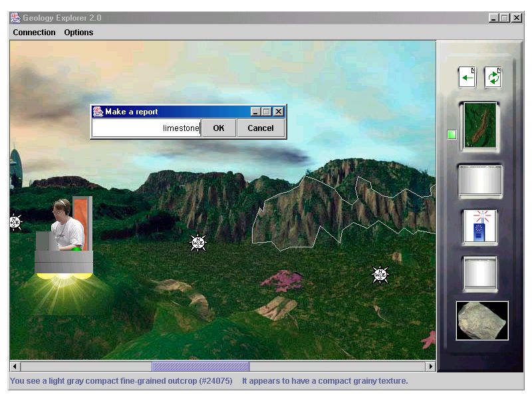Click the small empty slot above the rock
This screenshot has height=399, width=532.
(x=480, y=273)
